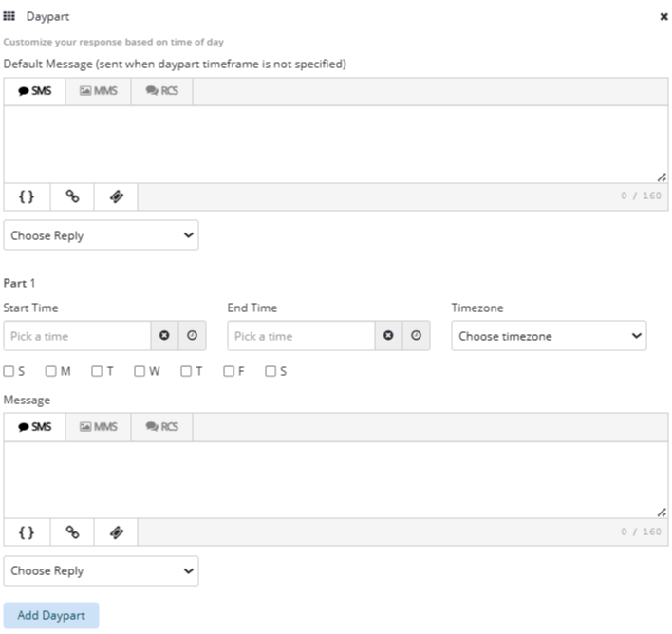Click the curly braces icon in Part 1 message
Screen dimensions: 672x634
coord(27,532)
